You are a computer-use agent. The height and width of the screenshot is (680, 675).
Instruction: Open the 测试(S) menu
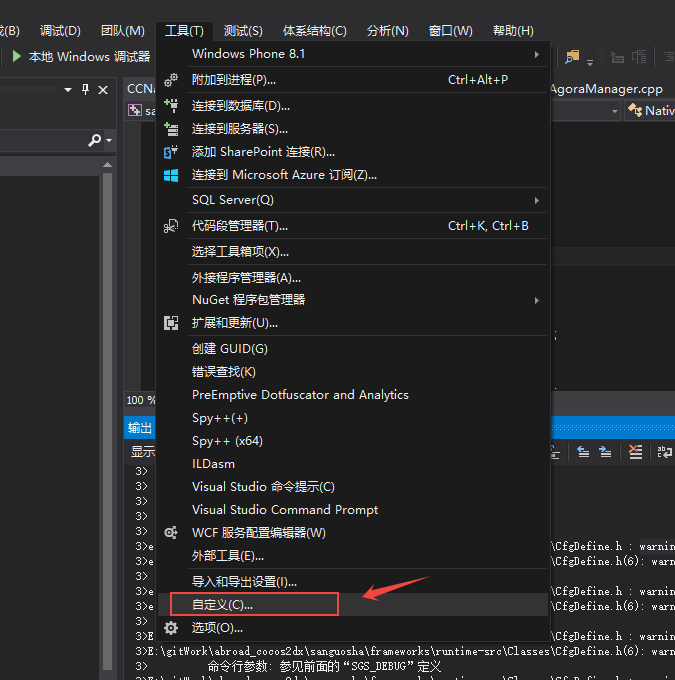tap(243, 31)
